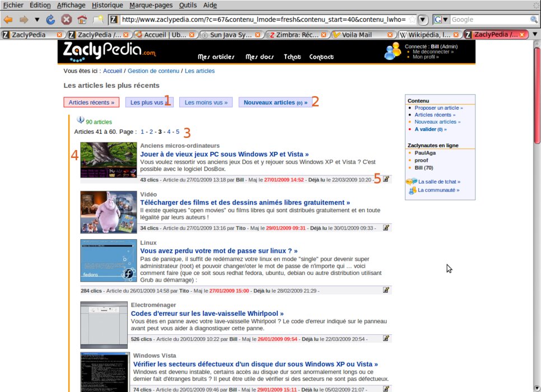Click edit icon on Linux password article
Viewport: 541px width, 392px height.
click(x=386, y=290)
